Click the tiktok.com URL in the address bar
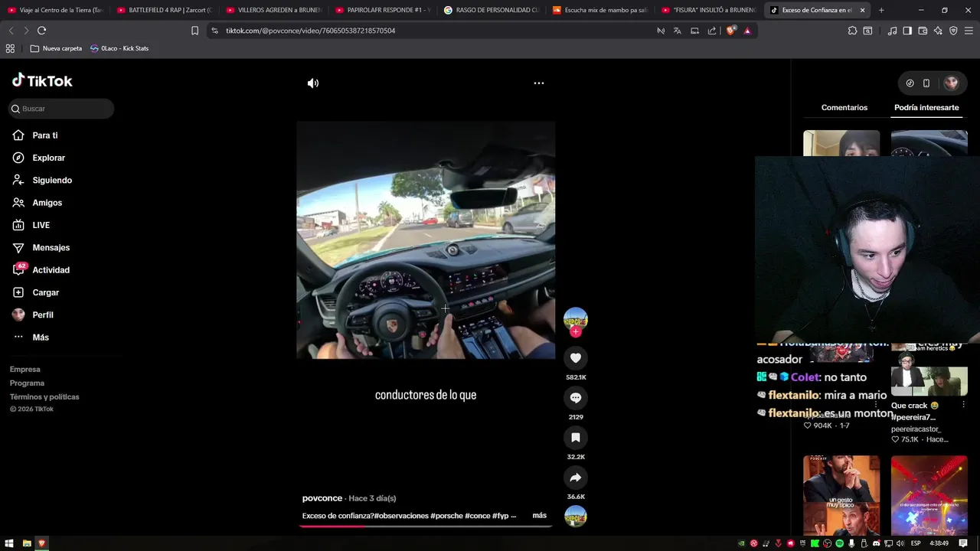The image size is (980, 551). 310,31
